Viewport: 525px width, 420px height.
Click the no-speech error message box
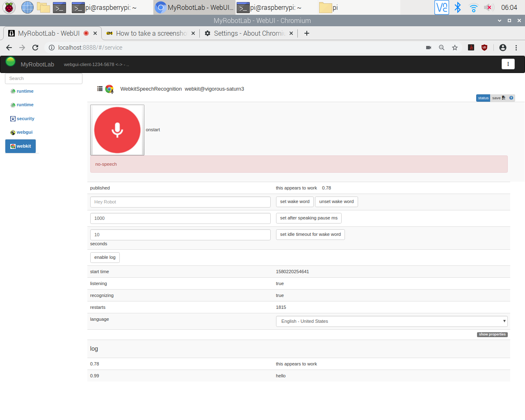299,164
